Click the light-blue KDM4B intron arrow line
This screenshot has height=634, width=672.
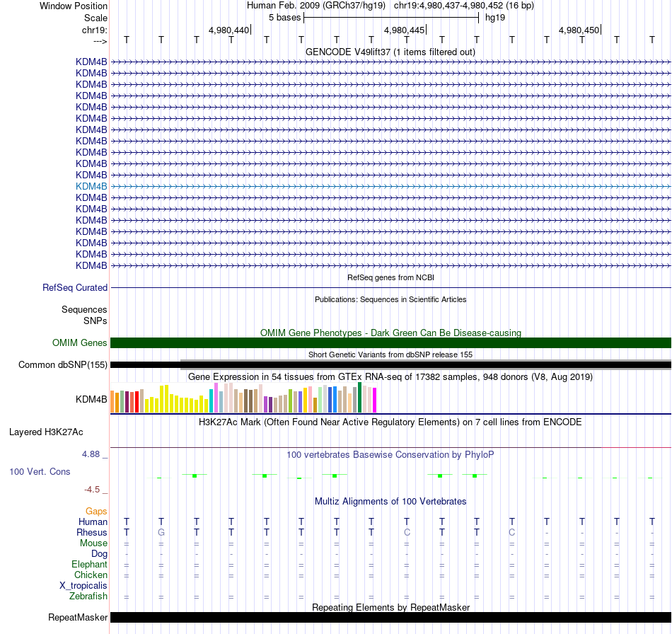tap(390, 187)
